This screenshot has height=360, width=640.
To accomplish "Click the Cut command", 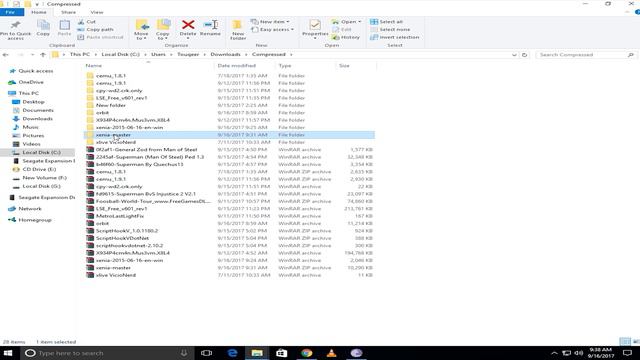I will [87, 22].
